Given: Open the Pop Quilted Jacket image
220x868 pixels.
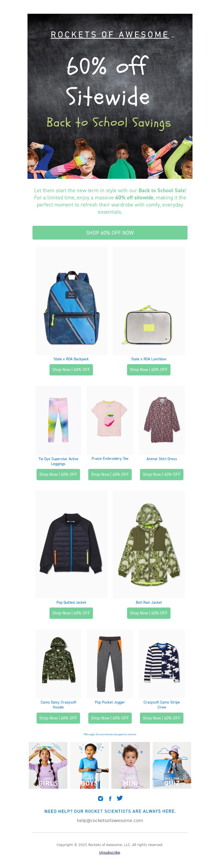Looking at the screenshot, I should point(71,545).
